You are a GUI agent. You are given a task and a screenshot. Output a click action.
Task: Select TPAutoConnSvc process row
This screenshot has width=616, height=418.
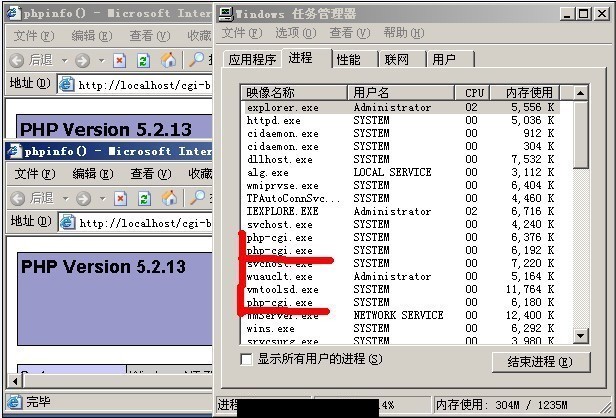pyautogui.click(x=400, y=198)
